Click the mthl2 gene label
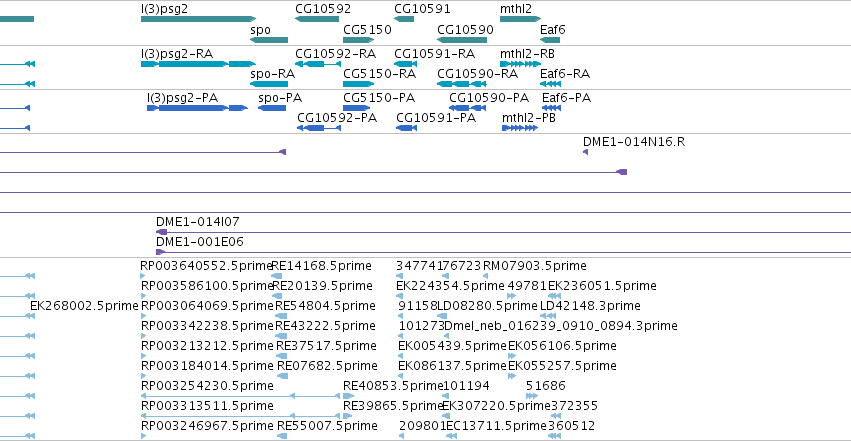851x441 pixels. (516, 9)
